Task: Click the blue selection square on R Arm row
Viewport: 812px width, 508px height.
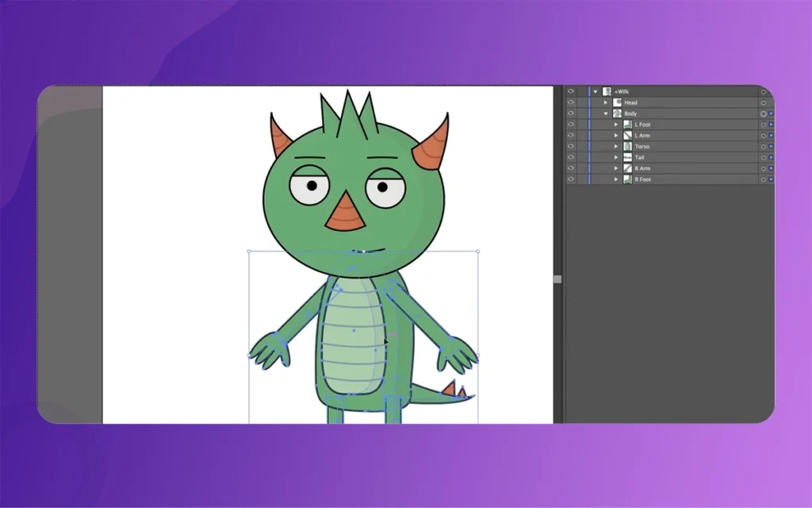Action: pos(771,169)
